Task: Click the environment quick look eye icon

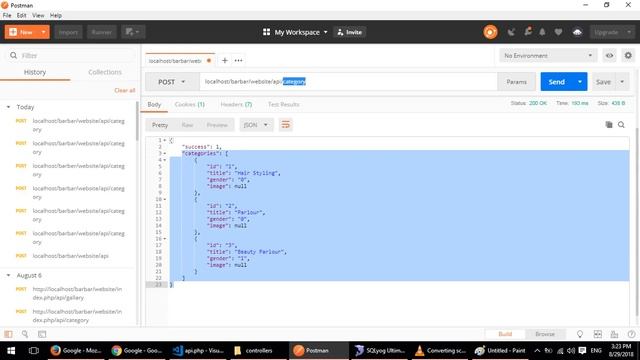Action: 609,56
